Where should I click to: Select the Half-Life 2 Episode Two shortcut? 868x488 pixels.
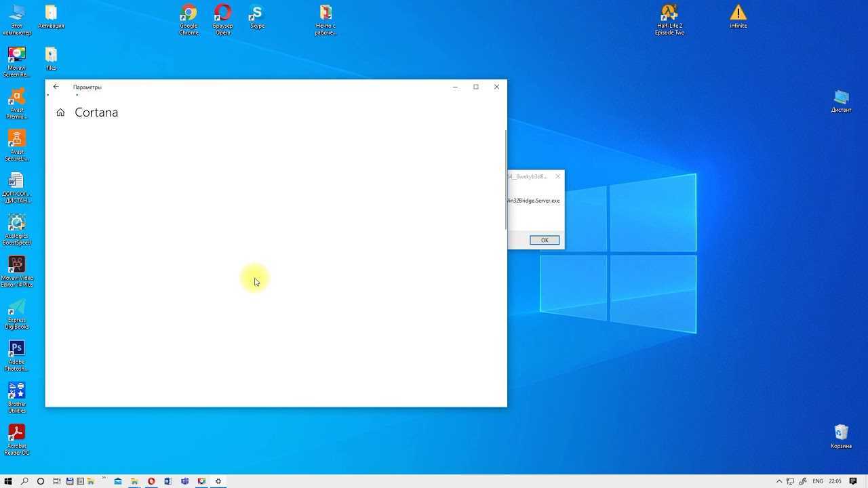(669, 20)
